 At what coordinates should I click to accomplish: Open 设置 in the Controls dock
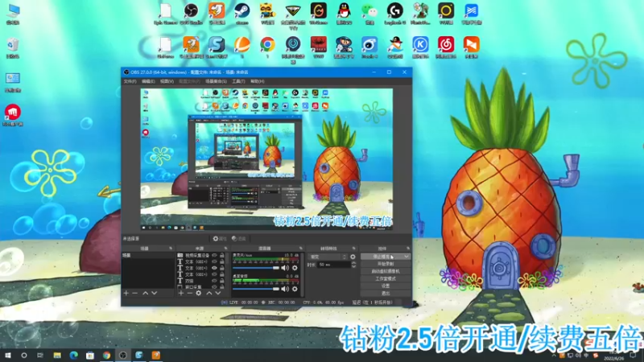tap(386, 286)
